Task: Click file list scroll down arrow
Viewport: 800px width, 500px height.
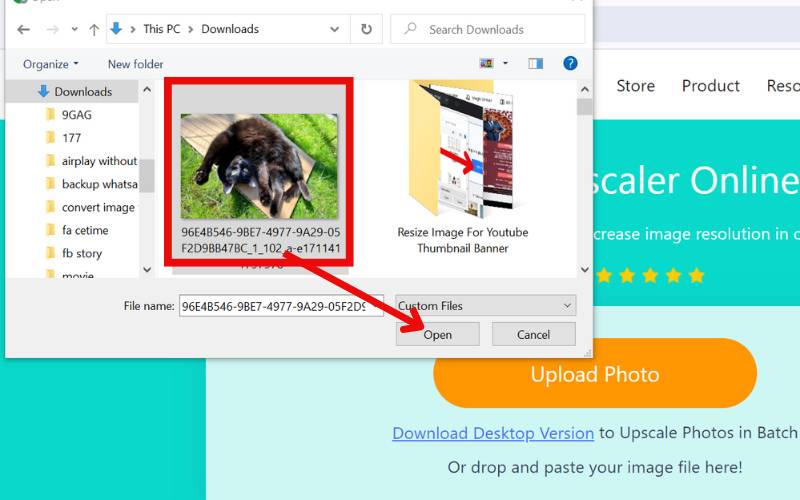Action: [x=585, y=269]
